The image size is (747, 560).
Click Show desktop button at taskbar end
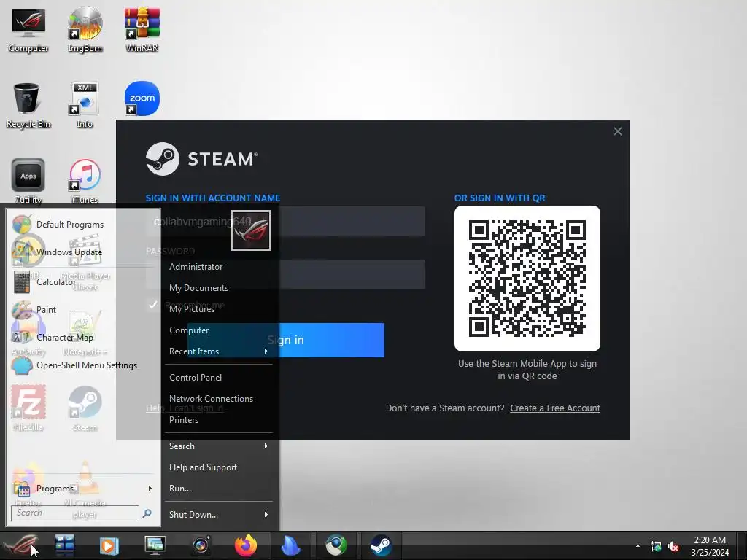[742, 545]
